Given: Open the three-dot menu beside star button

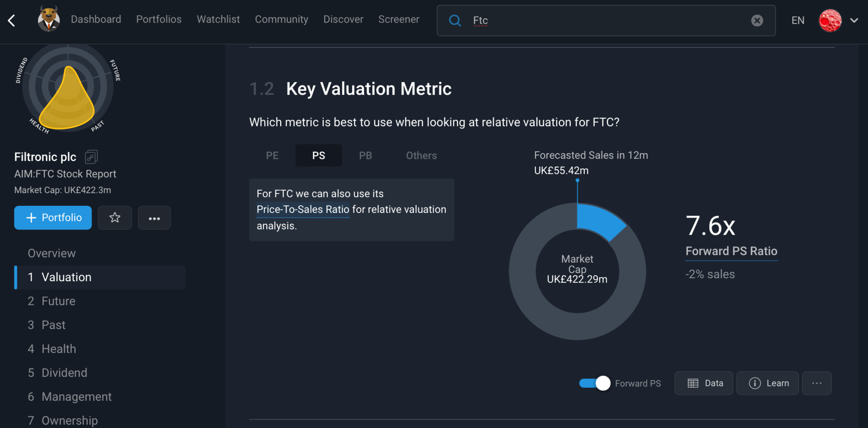Looking at the screenshot, I should tap(154, 218).
